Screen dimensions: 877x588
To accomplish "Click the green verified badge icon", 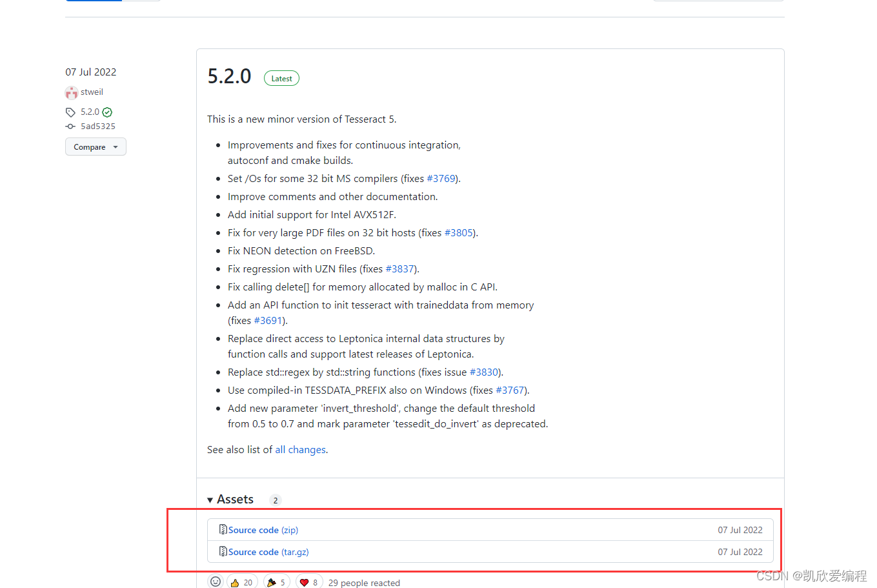I will pos(107,112).
